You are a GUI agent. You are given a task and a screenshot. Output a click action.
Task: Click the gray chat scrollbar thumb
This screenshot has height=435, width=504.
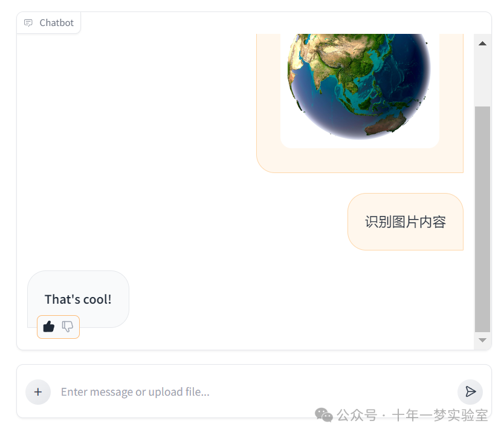(482, 219)
